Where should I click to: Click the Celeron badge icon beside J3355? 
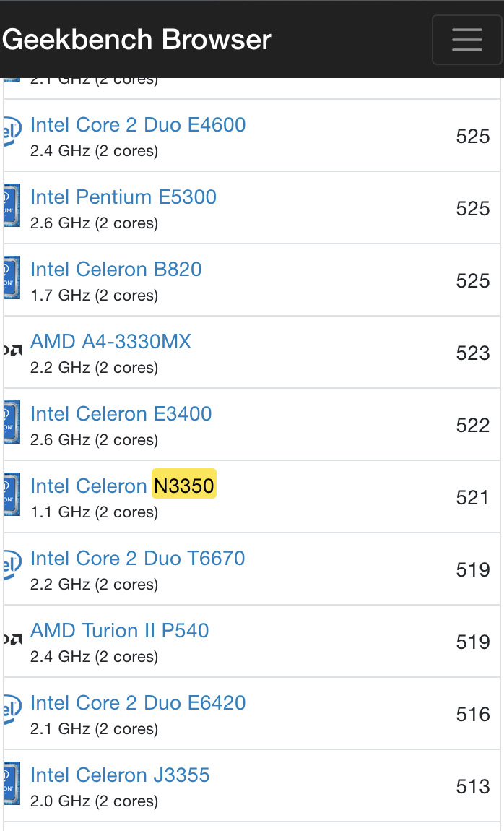pos(11,783)
